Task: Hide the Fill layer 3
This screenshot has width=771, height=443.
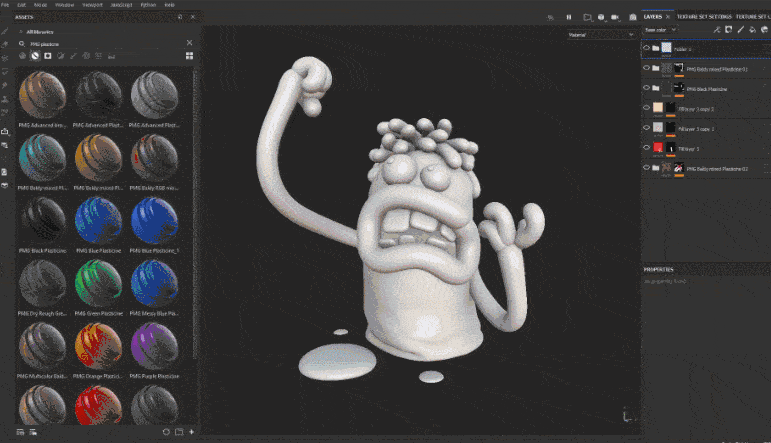Action: (647, 148)
